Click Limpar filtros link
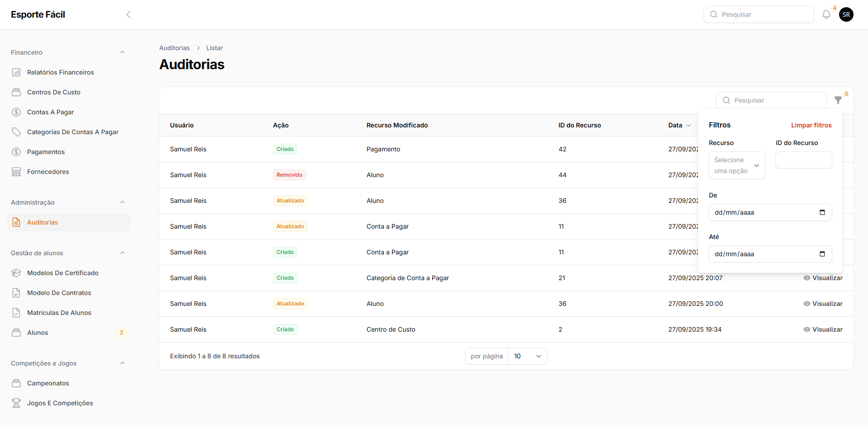This screenshot has width=868, height=427. coord(811,125)
